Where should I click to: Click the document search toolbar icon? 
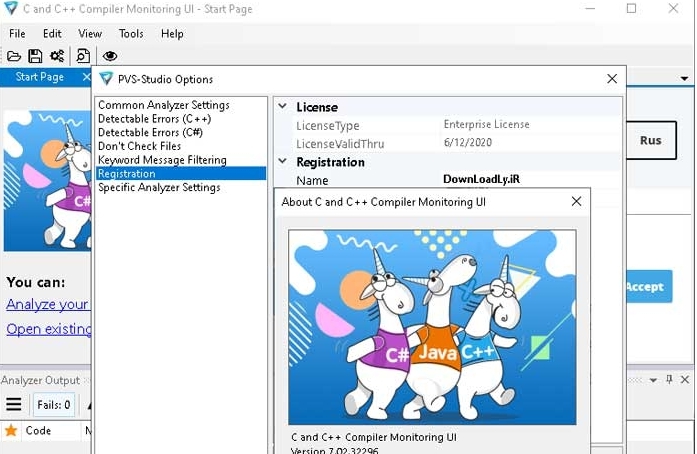pyautogui.click(x=83, y=56)
